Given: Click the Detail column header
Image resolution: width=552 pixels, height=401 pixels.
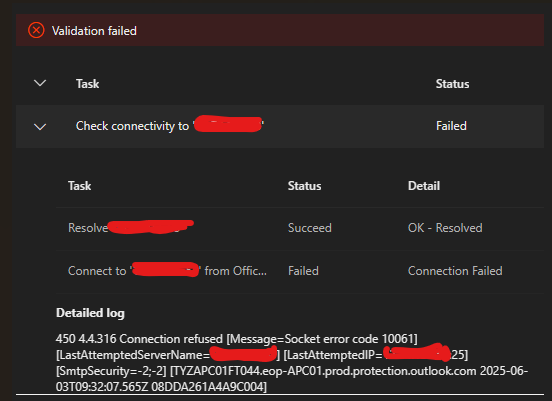Looking at the screenshot, I should (424, 186).
